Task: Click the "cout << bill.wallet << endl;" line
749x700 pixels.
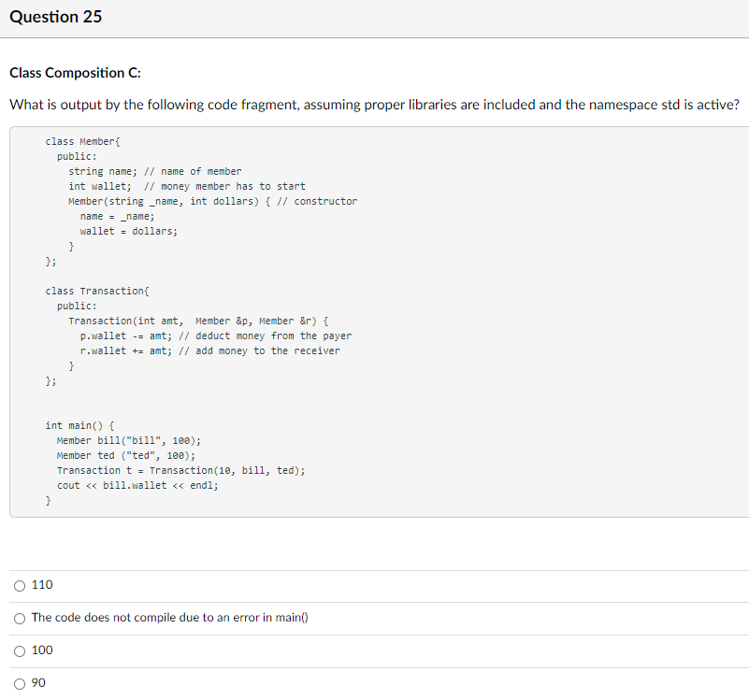Action: click(137, 485)
